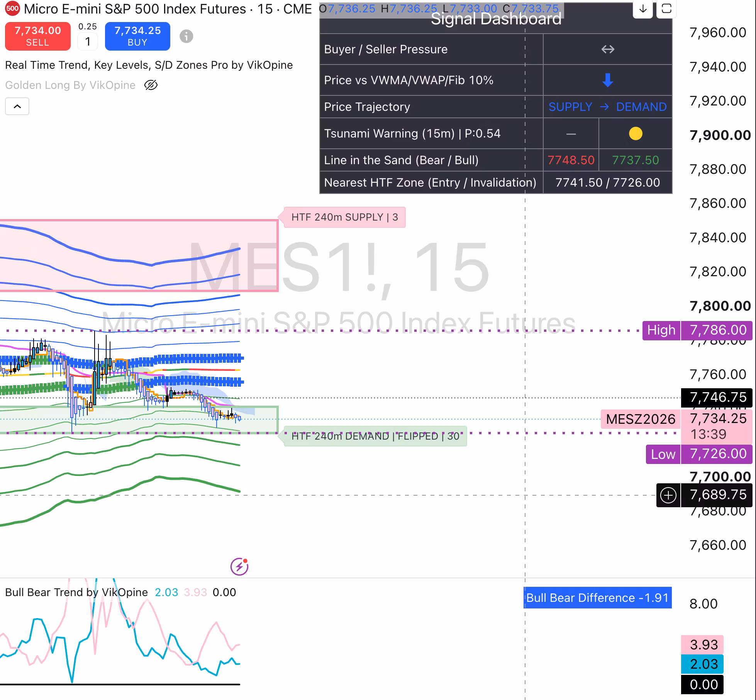756x700 pixels.
Task: Click the black 0.00 value on oscillator scale
Action: click(703, 685)
